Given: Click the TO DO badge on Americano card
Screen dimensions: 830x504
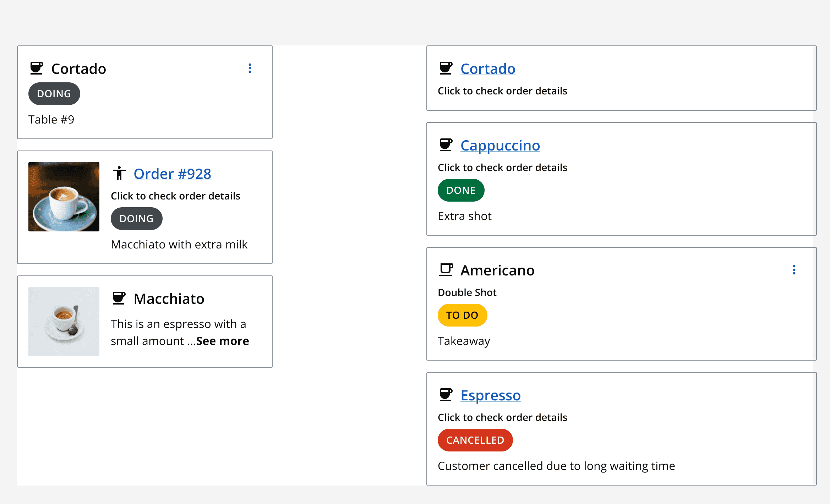Looking at the screenshot, I should coord(462,315).
